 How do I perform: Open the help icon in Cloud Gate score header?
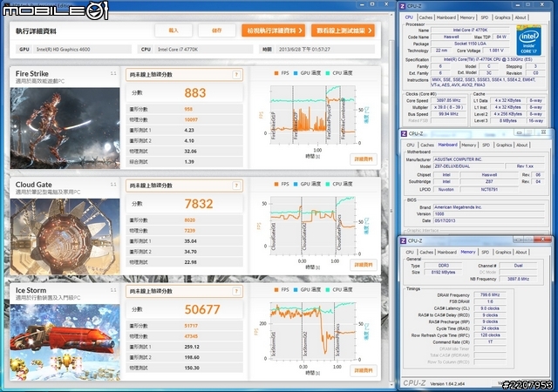click(x=236, y=186)
